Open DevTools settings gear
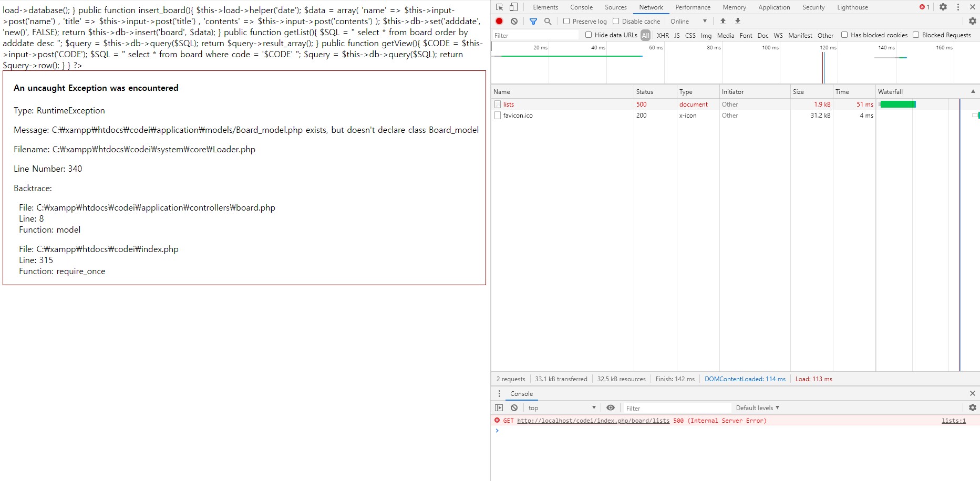The width and height of the screenshot is (980, 481). click(943, 7)
